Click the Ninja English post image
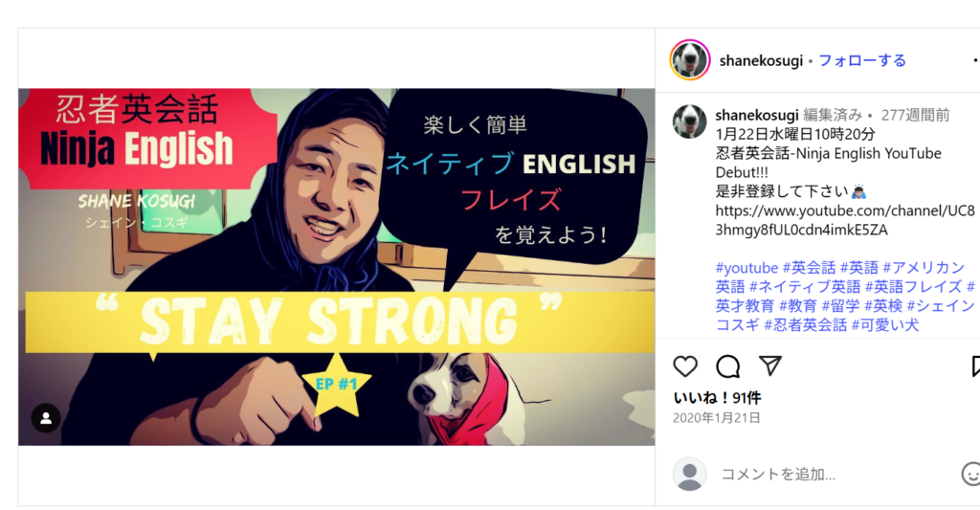Screen dimensions: 980x510 tap(336, 267)
